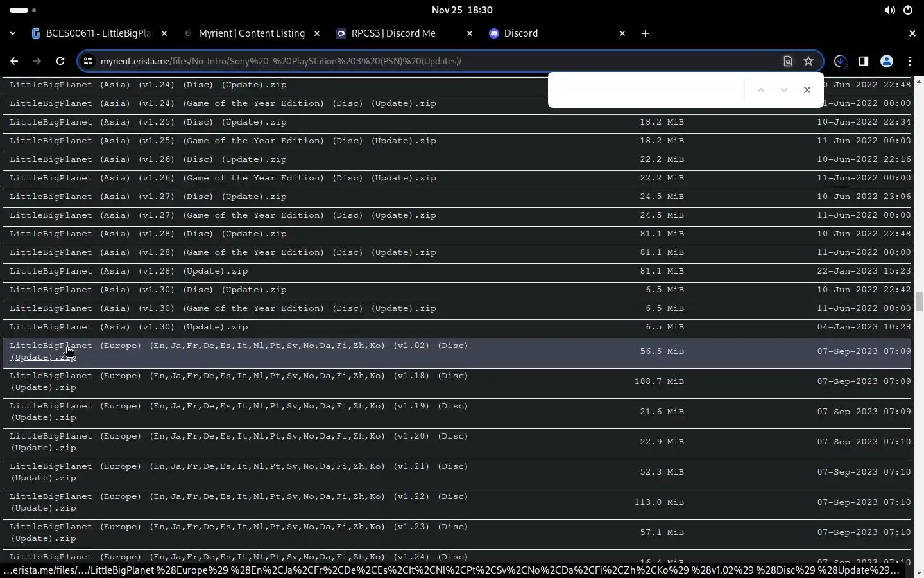Click the find-in-page text field
This screenshot has height=578, width=924.
648,90
